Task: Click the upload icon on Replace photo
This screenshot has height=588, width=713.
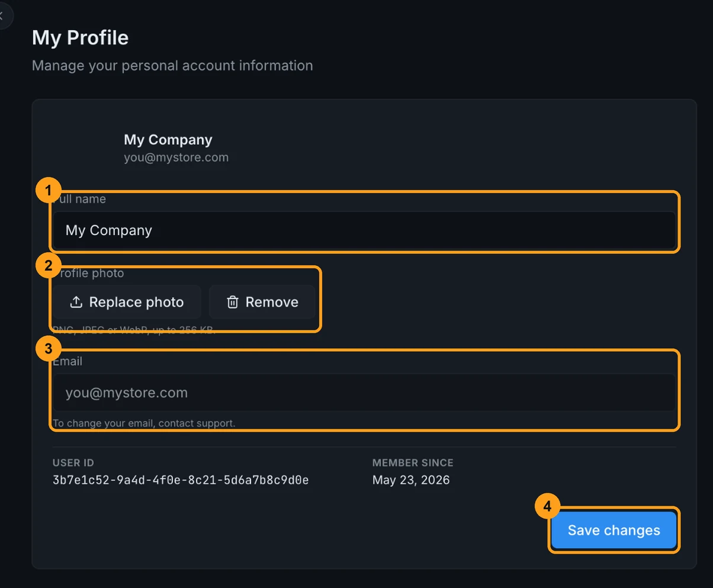Action: coord(76,303)
